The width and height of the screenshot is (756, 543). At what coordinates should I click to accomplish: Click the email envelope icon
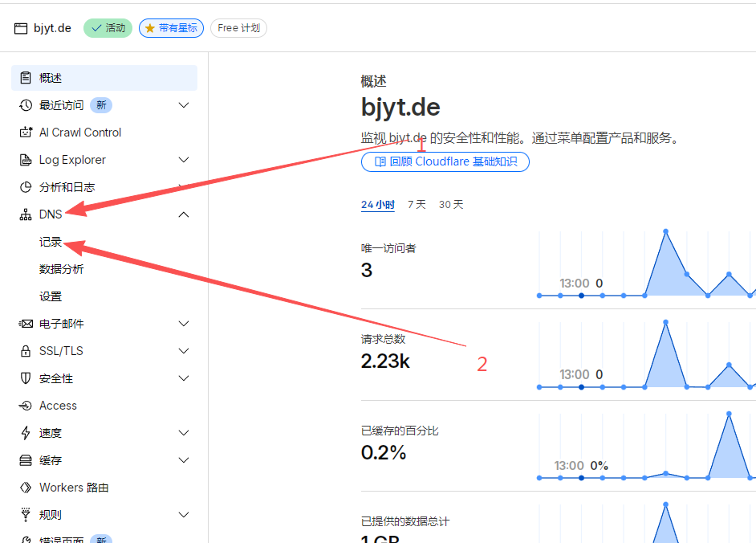26,324
